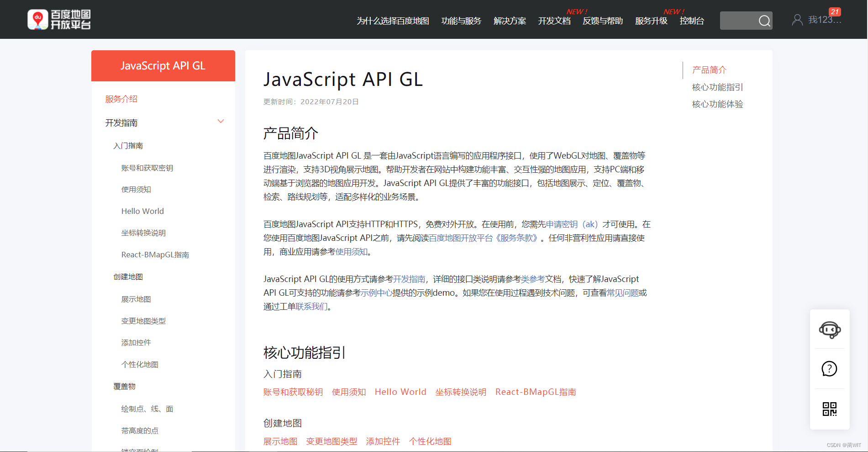The width and height of the screenshot is (868, 452).
Task: Click the 产品简介 section heading
Action: 291,133
